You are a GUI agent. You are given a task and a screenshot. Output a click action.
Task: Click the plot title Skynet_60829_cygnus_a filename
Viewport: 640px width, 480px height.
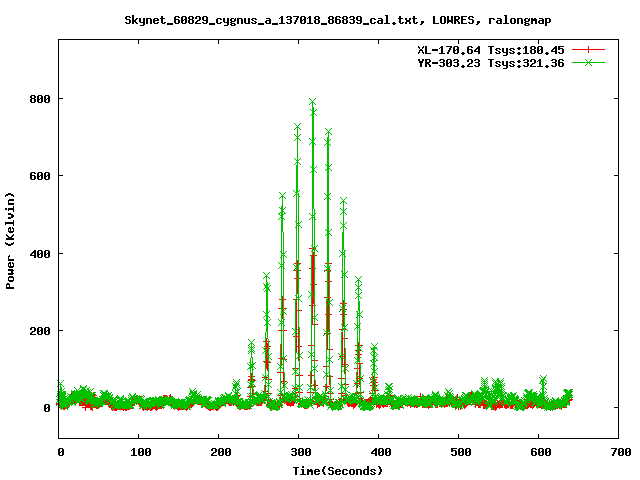coord(271,20)
